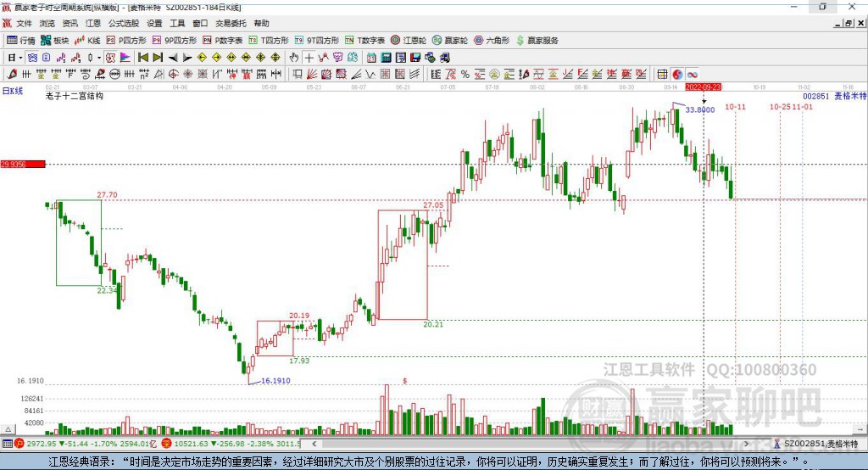Screen dimensions: 868x470
Task: Open 赢家服务 service page
Action: coord(537,41)
